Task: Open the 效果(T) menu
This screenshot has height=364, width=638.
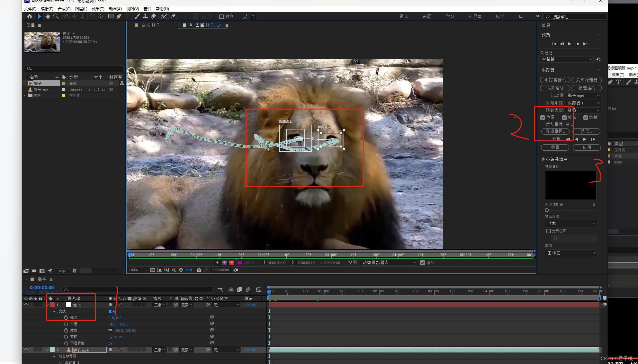Action: tap(98, 9)
